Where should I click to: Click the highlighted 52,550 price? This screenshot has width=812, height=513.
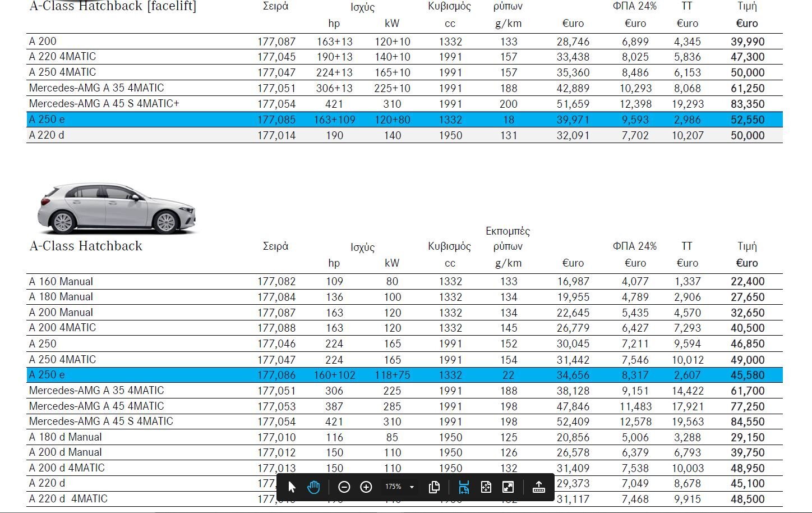click(x=748, y=120)
